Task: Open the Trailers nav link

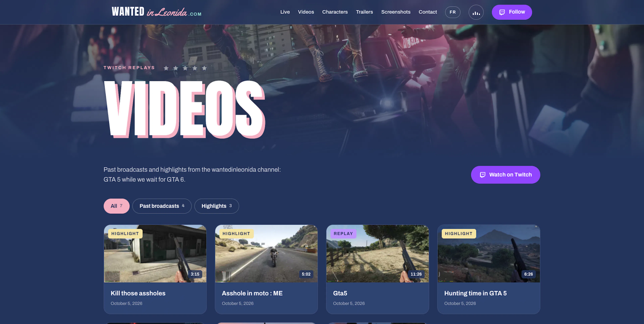Action: pos(364,12)
